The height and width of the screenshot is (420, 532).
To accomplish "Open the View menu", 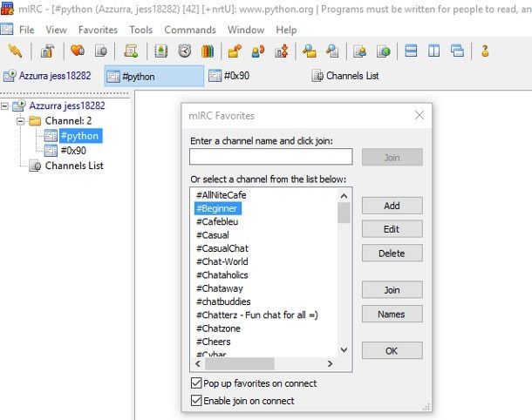I will pyautogui.click(x=56, y=30).
